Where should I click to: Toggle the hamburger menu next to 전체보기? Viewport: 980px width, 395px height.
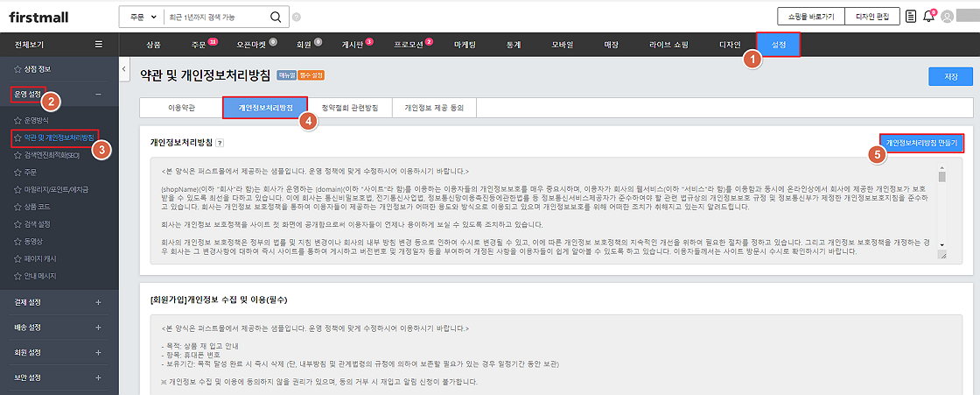pos(99,45)
